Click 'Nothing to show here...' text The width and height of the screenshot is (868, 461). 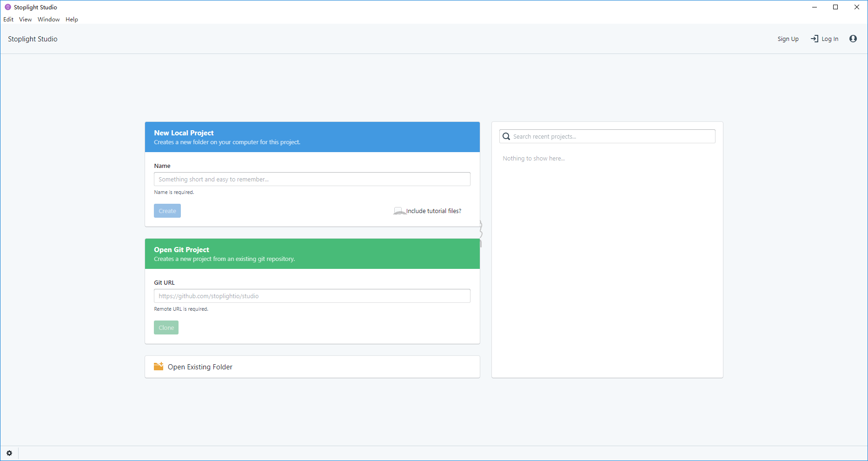tap(534, 159)
